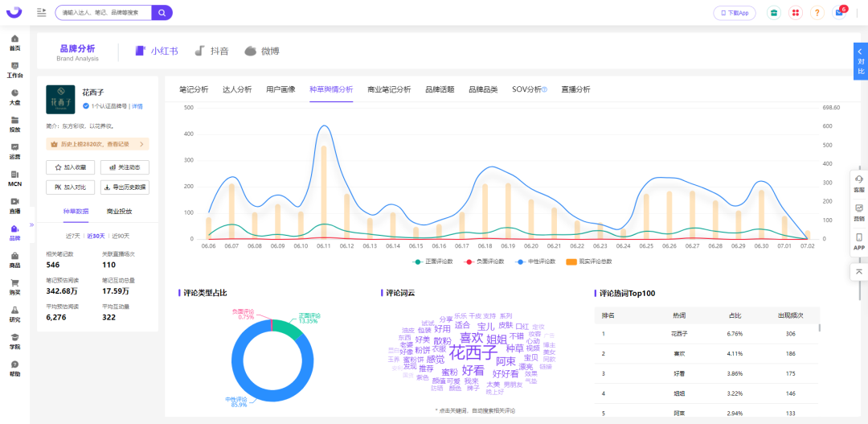Image resolution: width=868 pixels, height=424 pixels.
Task: Open the 首页 home sidebar icon
Action: coord(15,43)
